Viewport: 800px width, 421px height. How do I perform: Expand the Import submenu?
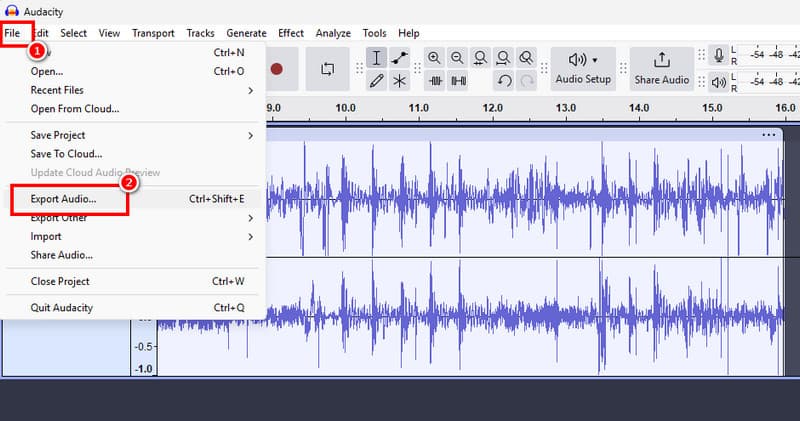tap(133, 237)
